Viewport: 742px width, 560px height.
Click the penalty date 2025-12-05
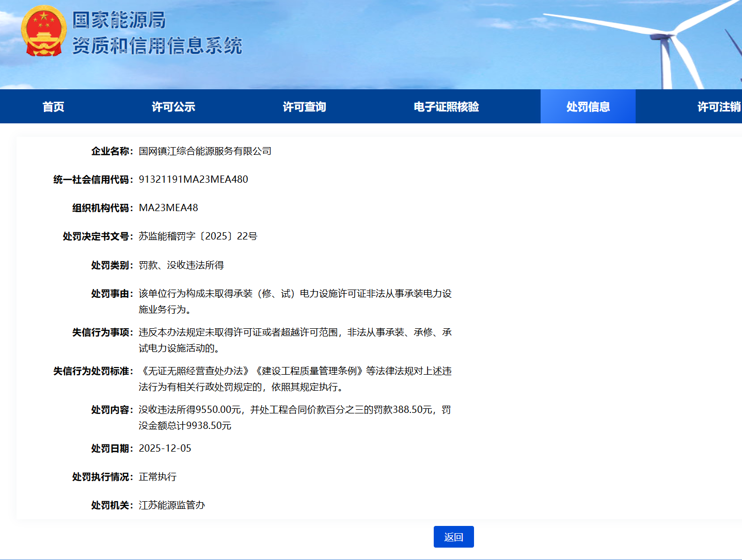[x=165, y=449]
